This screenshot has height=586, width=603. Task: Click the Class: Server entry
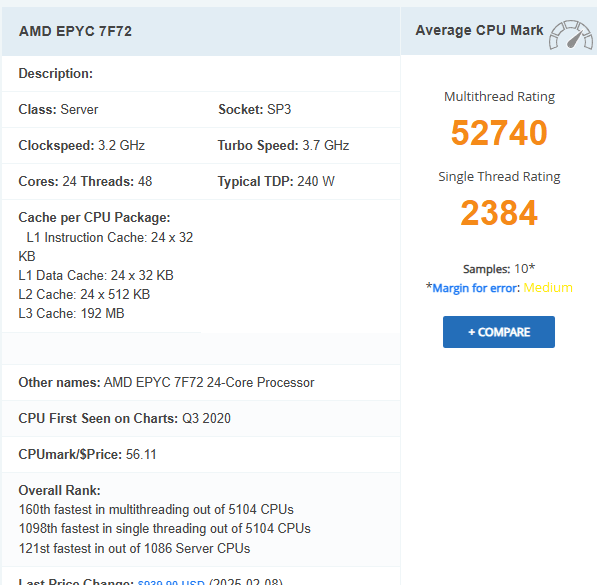pyautogui.click(x=58, y=110)
